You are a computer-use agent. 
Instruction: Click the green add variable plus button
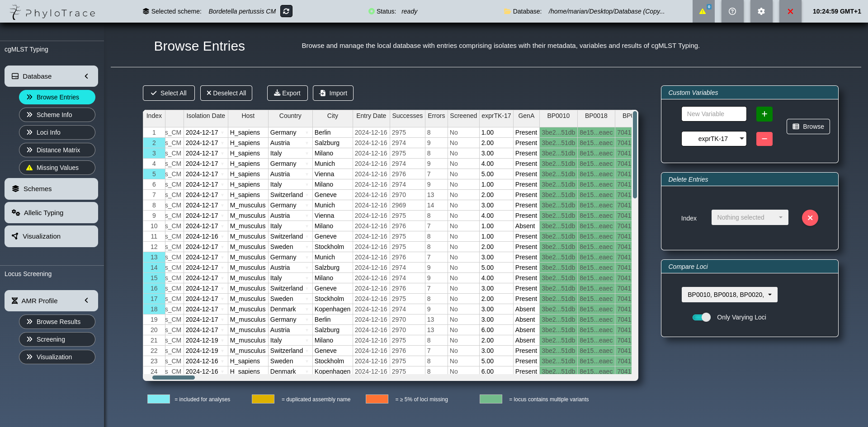764,114
